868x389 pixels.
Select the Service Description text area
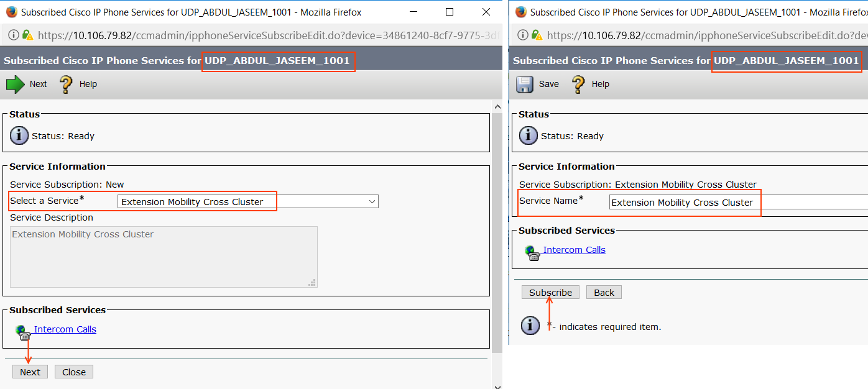click(x=162, y=256)
